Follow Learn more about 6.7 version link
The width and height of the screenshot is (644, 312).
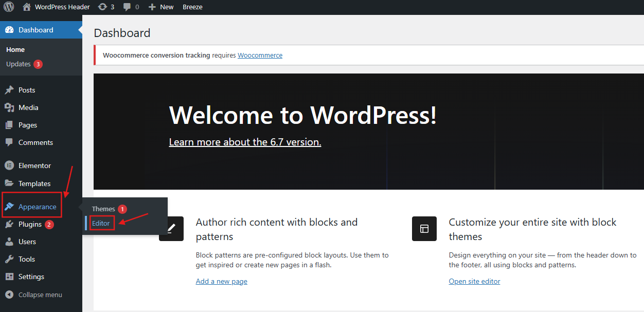[x=245, y=142]
